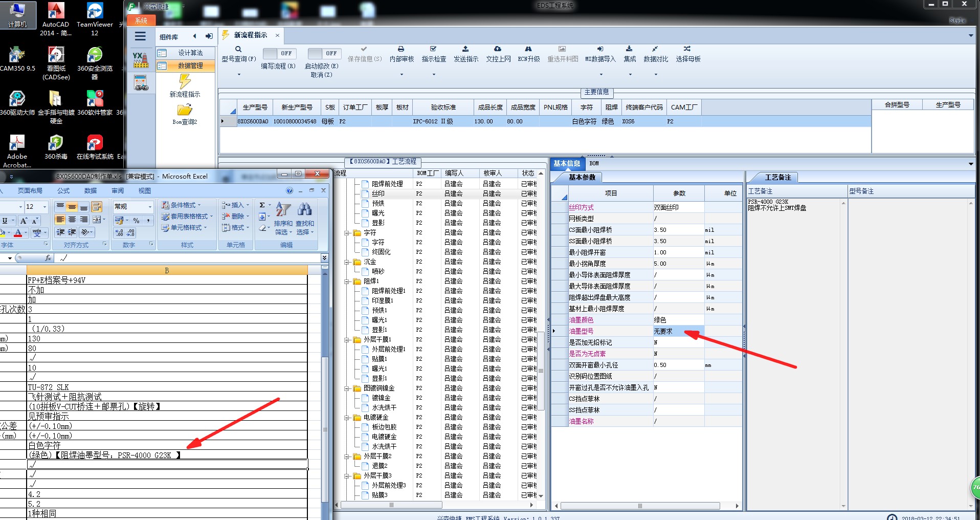Click the 油墨型号 value cell 无要求

coord(679,331)
